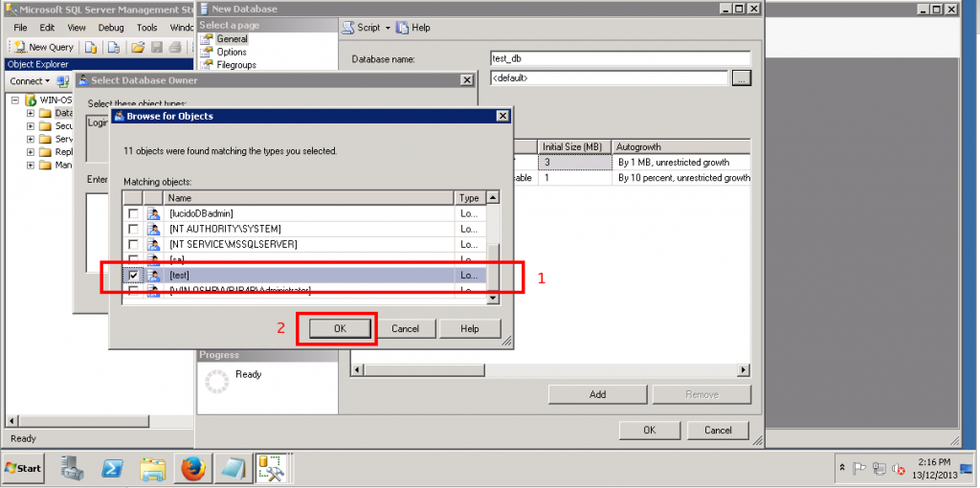Open Firefox from the taskbar

(194, 469)
